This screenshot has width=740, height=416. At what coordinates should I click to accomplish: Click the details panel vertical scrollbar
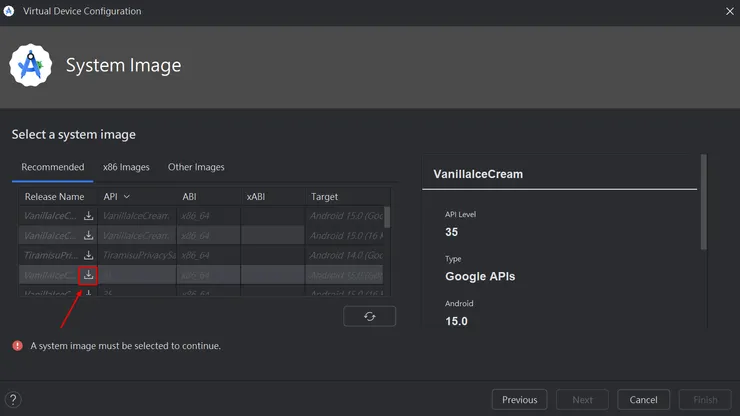coord(704,202)
